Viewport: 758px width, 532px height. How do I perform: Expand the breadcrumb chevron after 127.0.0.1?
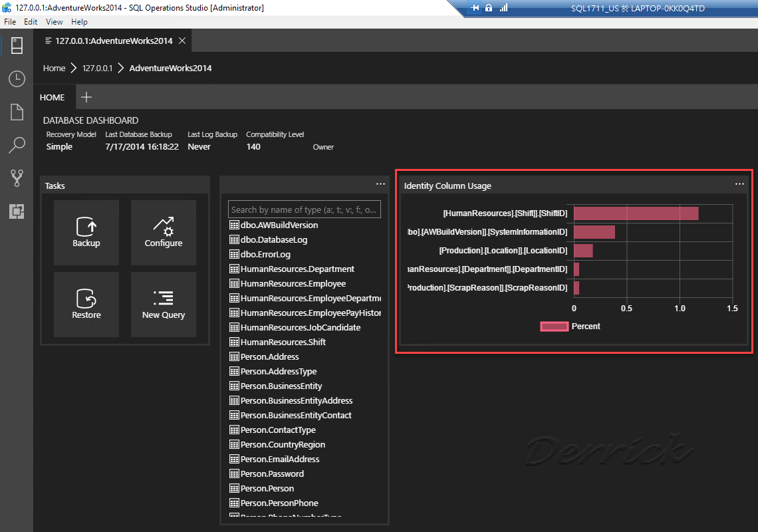(120, 68)
